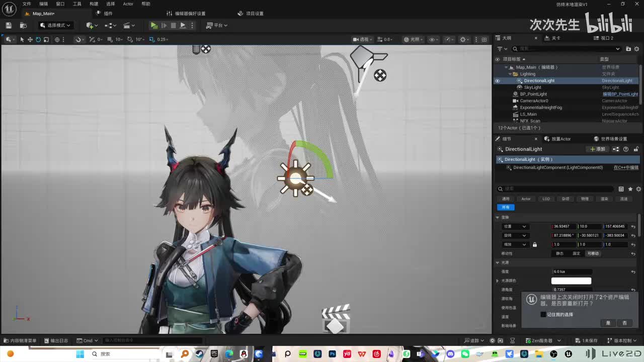644x362 pixels.
Task: Open the 内容侧滑菜单 content drawer
Action: 20,340
